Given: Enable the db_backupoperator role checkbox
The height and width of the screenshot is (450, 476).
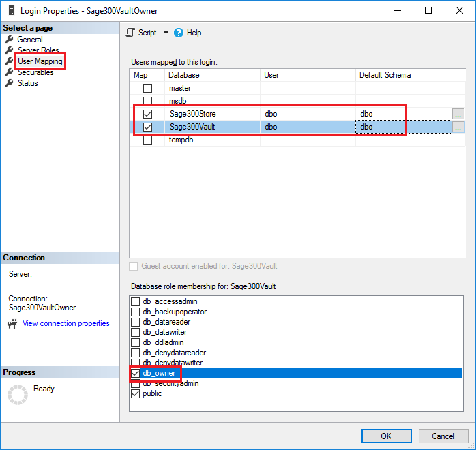Looking at the screenshot, I should (135, 312).
